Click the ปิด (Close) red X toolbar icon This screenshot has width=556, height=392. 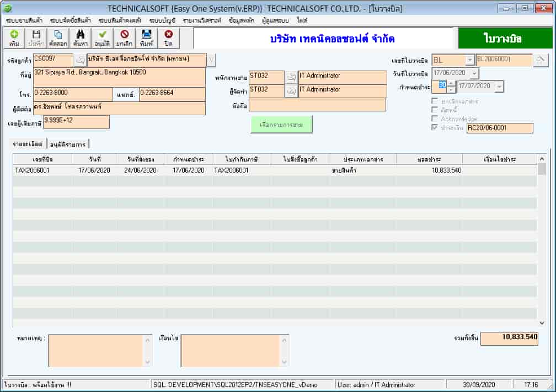(168, 38)
